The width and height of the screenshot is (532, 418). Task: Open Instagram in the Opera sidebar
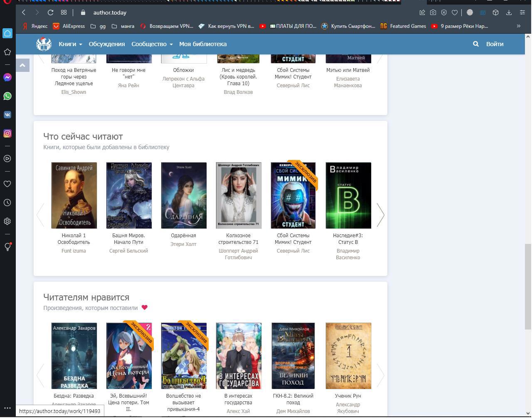tap(7, 133)
